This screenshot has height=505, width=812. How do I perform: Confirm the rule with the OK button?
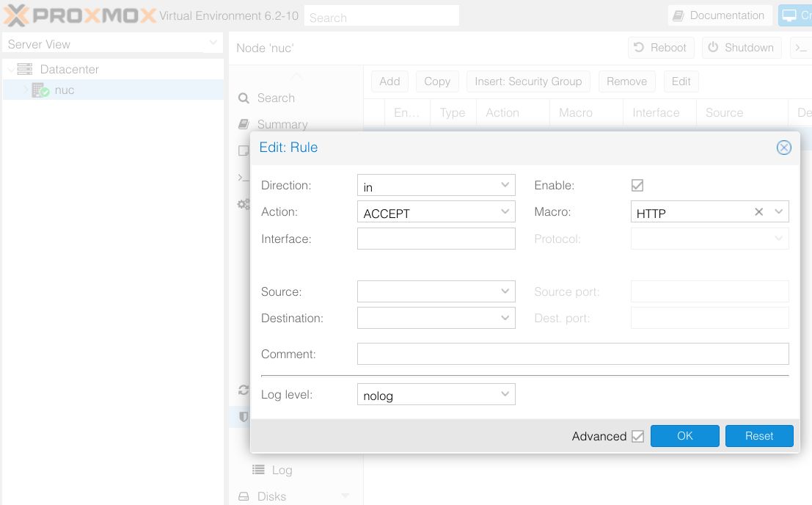pos(684,435)
